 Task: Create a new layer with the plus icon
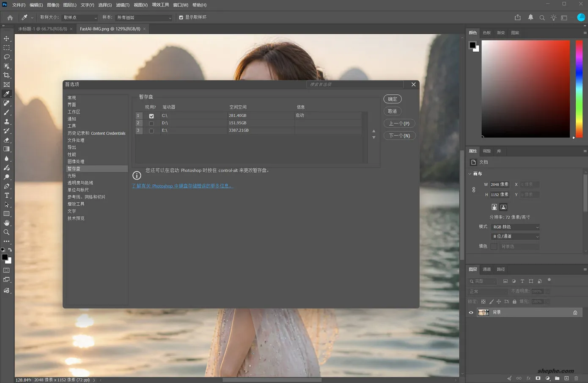[x=566, y=378]
